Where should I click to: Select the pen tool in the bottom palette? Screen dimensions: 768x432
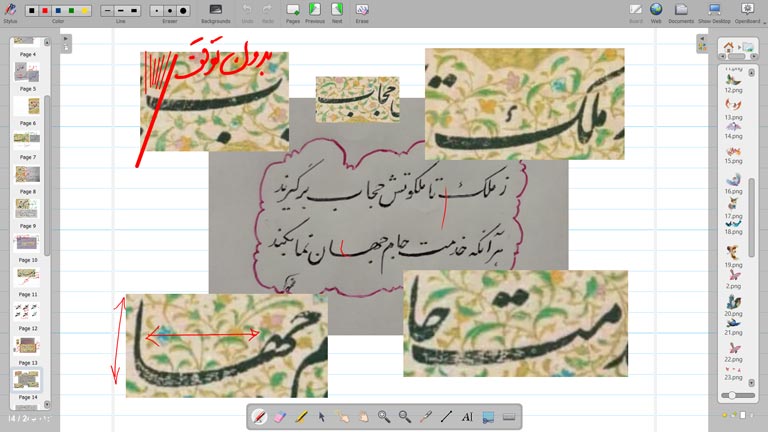[259, 416]
